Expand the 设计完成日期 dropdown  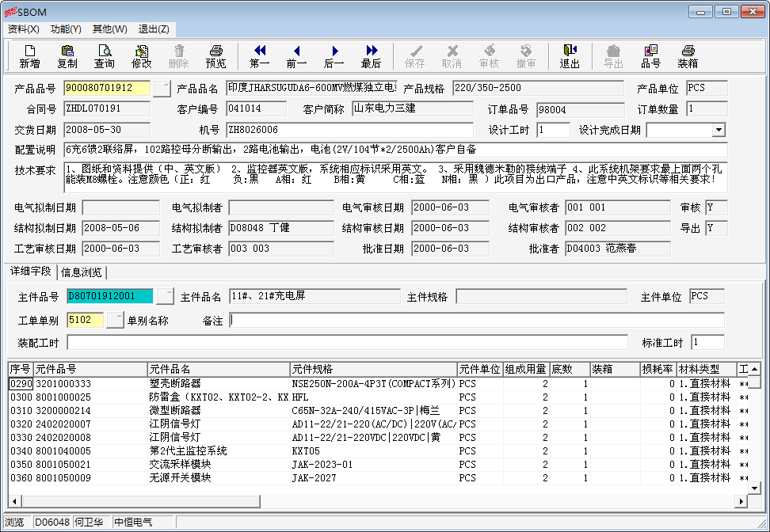click(x=719, y=130)
